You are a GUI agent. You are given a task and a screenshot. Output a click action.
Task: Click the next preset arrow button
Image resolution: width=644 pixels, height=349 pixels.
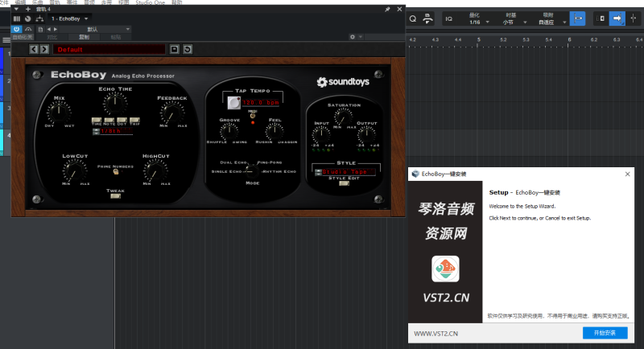tap(45, 49)
